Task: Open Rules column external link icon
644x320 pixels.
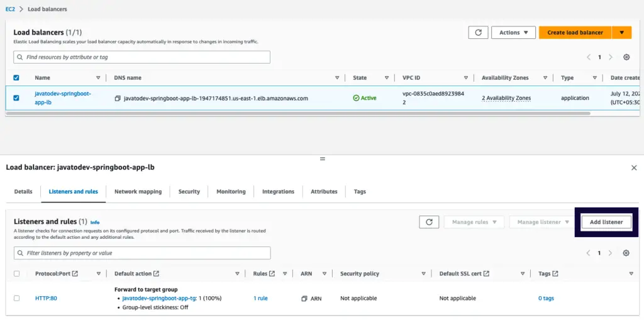Action: (272, 273)
